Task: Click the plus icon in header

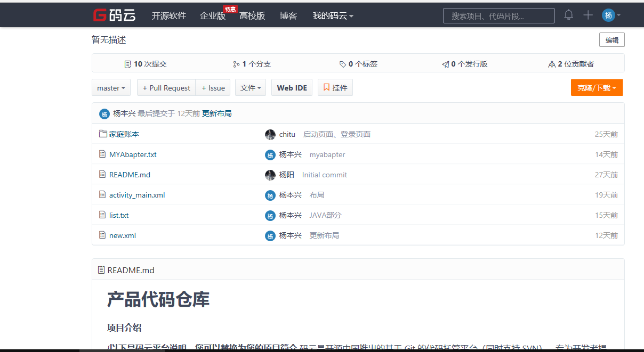Action: 588,15
